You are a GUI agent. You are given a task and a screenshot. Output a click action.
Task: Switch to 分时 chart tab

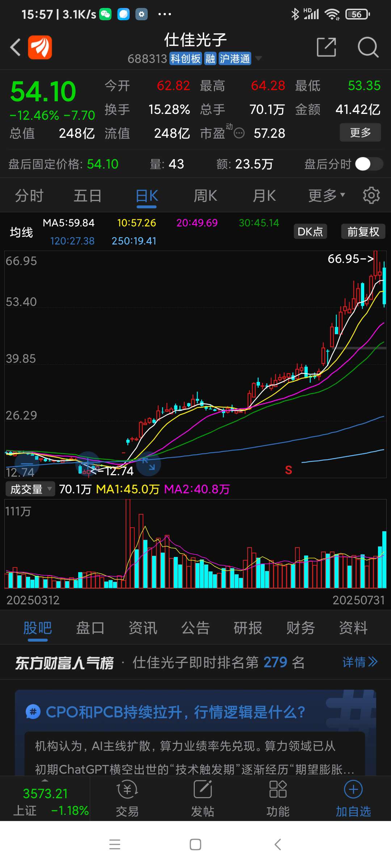[x=29, y=196]
